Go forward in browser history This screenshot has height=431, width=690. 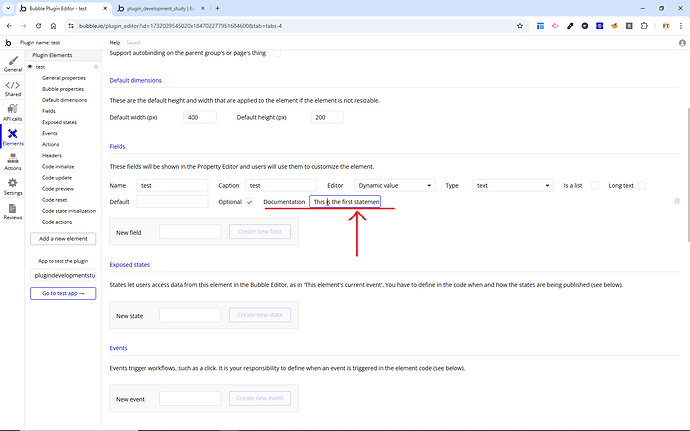coord(24,26)
